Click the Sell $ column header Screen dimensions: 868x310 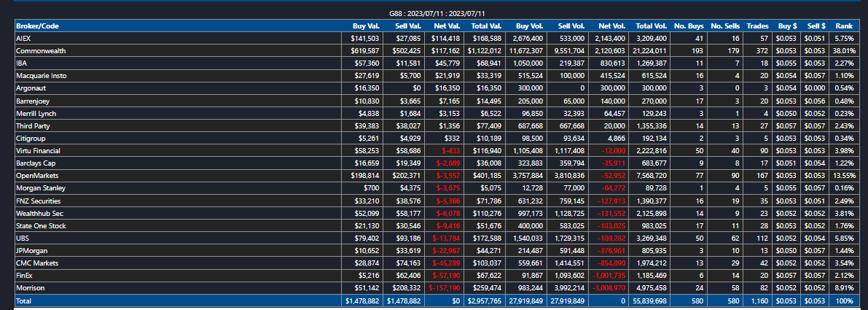(816, 26)
